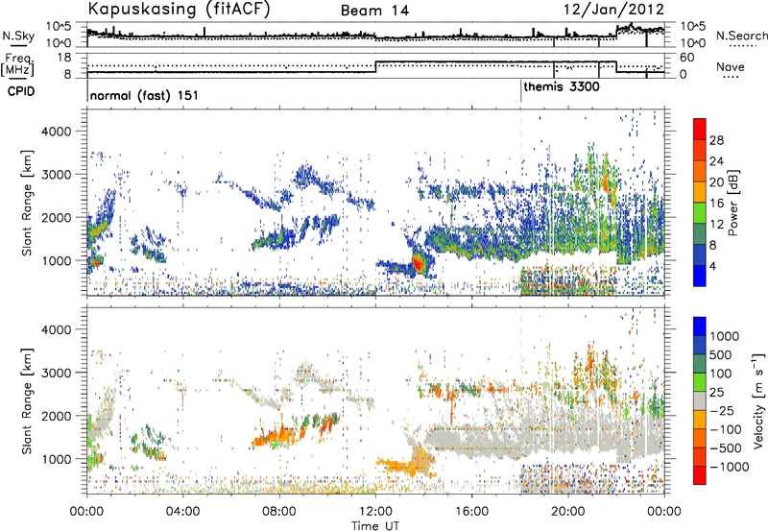Click the CPID change marker line beside "themis 3300"

[520, 91]
